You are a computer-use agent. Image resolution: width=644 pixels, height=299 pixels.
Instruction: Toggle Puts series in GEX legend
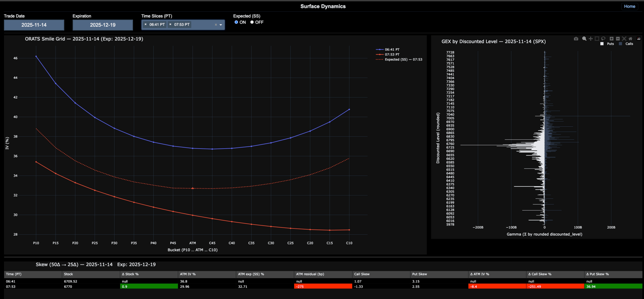click(x=608, y=44)
